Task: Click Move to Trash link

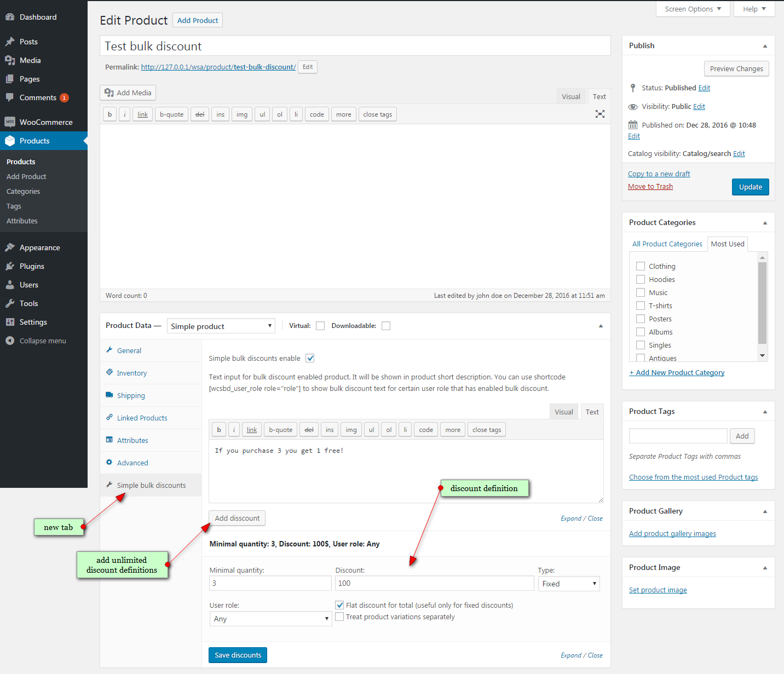Action: click(x=650, y=186)
